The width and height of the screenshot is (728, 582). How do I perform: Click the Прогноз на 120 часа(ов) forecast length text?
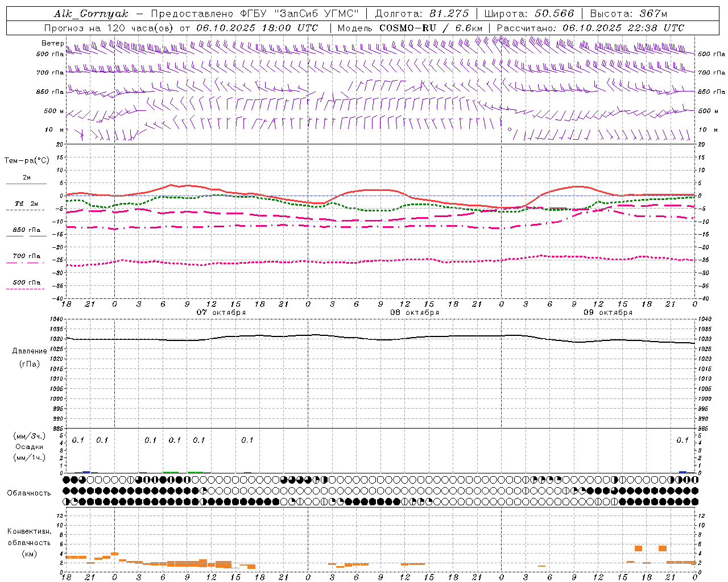pyautogui.click(x=110, y=28)
